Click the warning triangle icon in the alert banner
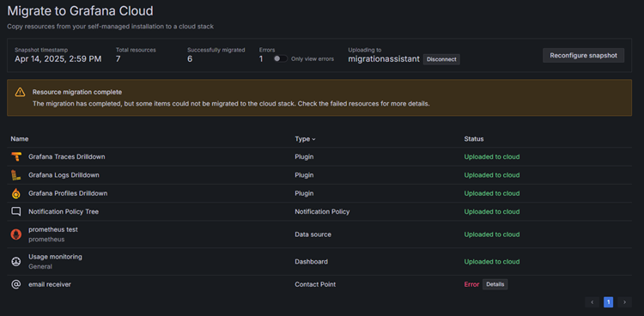Screen dimensions: 644x316 point(20,92)
